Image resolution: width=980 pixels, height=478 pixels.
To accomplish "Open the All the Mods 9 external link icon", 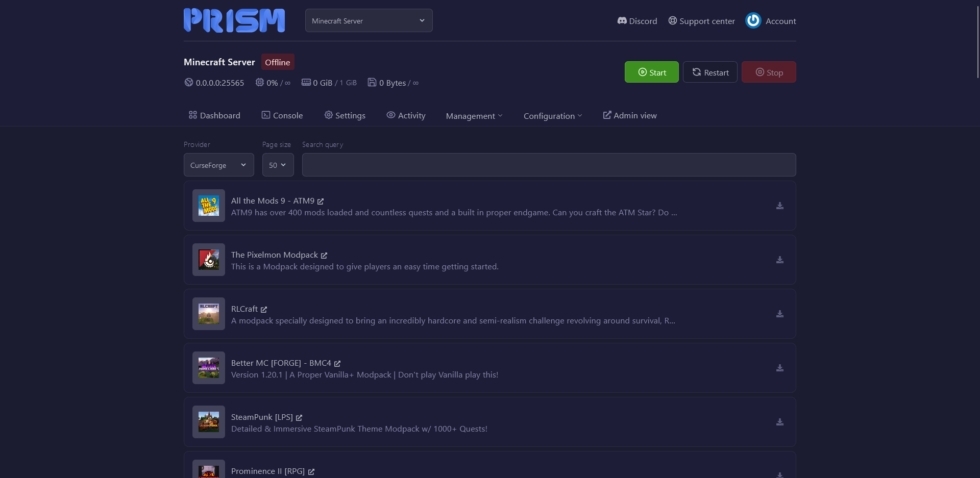I will (x=321, y=202).
